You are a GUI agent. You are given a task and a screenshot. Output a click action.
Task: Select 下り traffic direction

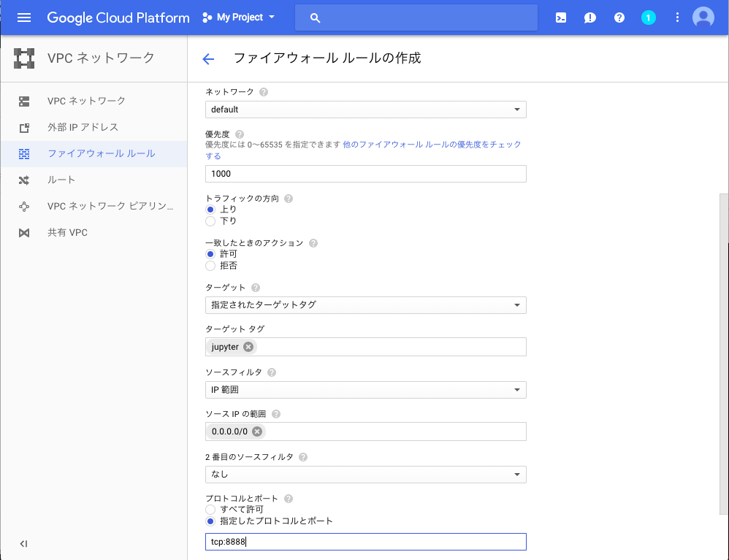210,221
